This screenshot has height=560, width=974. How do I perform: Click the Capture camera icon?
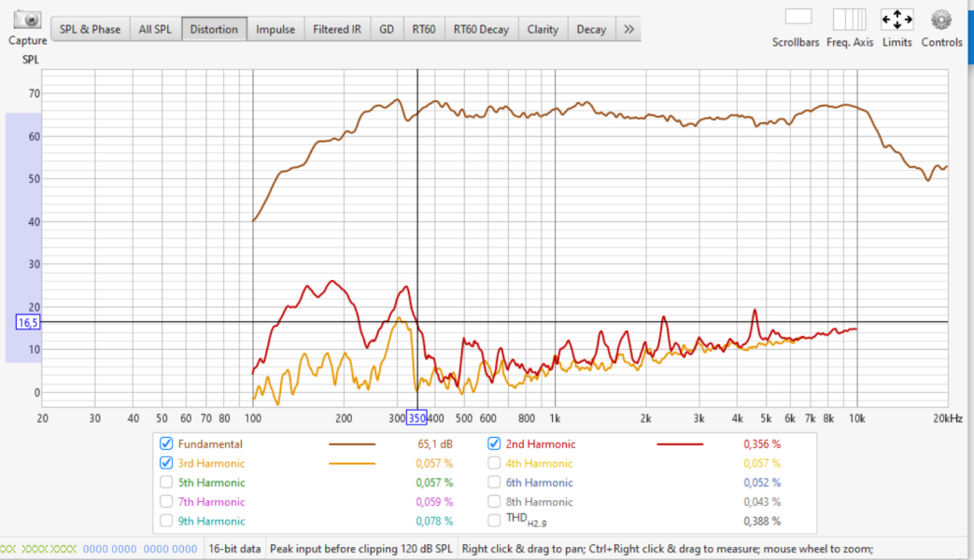pos(27,20)
